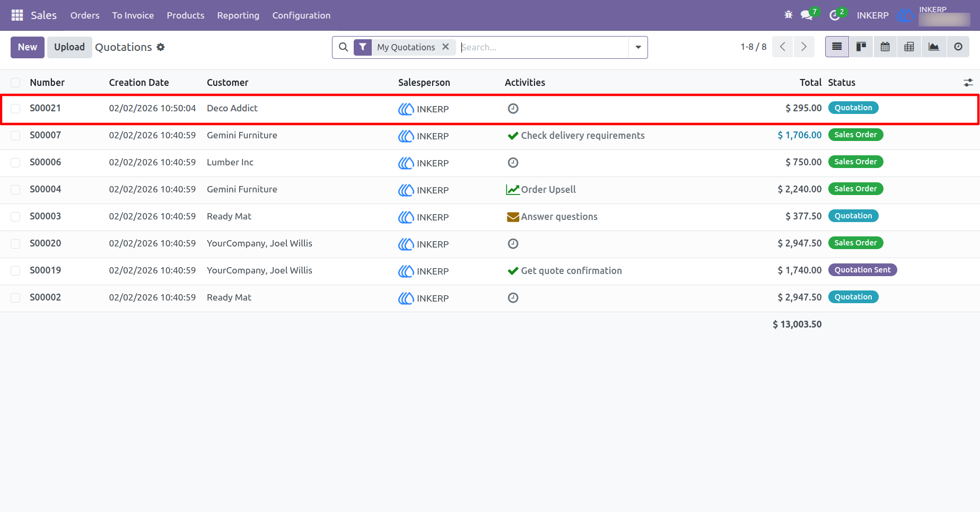The height and width of the screenshot is (512, 980).
Task: Open the Orders menu
Action: (85, 15)
